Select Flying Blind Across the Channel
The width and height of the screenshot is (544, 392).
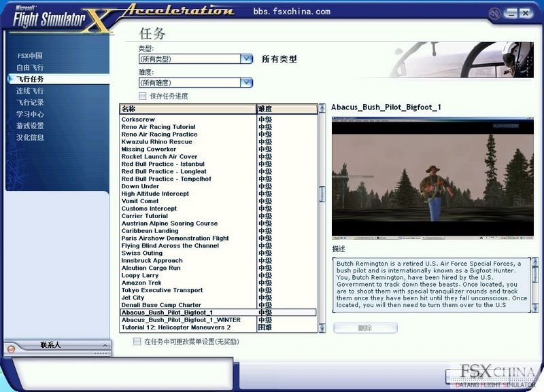click(170, 246)
